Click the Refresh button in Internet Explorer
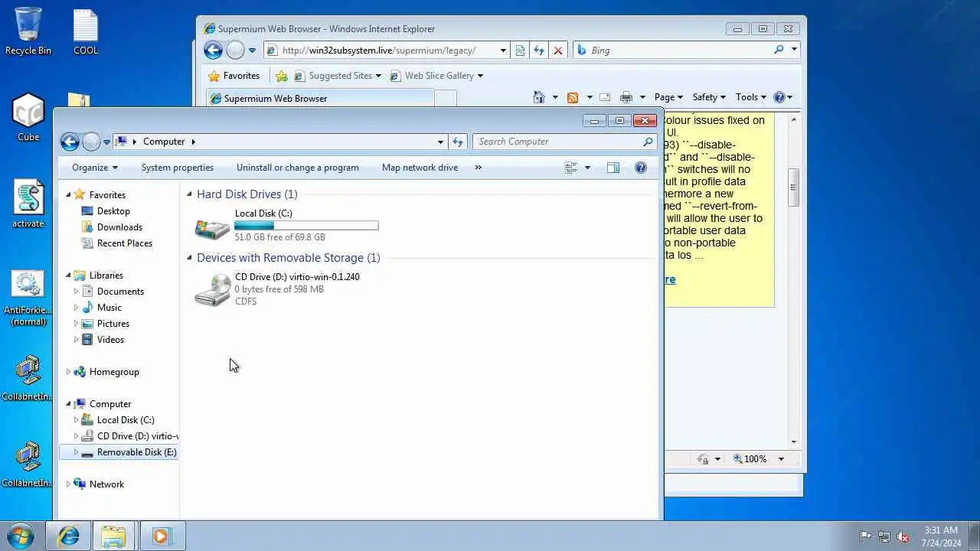The width and height of the screenshot is (980, 551). (539, 51)
